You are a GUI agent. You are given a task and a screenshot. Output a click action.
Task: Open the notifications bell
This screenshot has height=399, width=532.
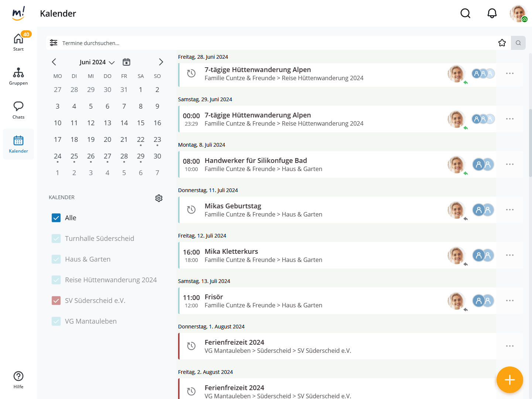click(x=492, y=14)
